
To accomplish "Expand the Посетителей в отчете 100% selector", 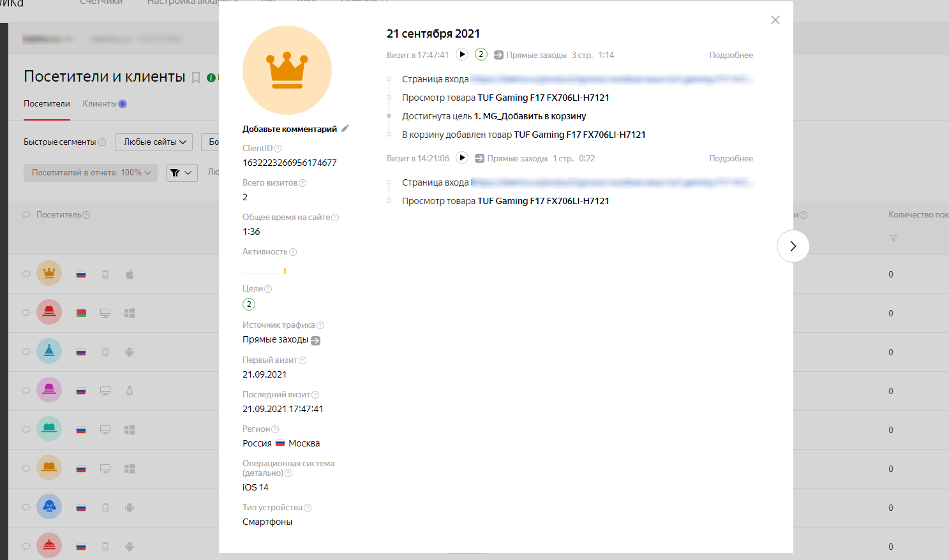I will click(91, 173).
